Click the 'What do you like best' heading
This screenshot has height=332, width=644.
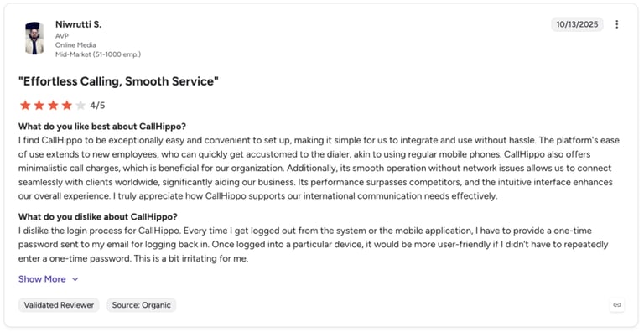tap(102, 126)
